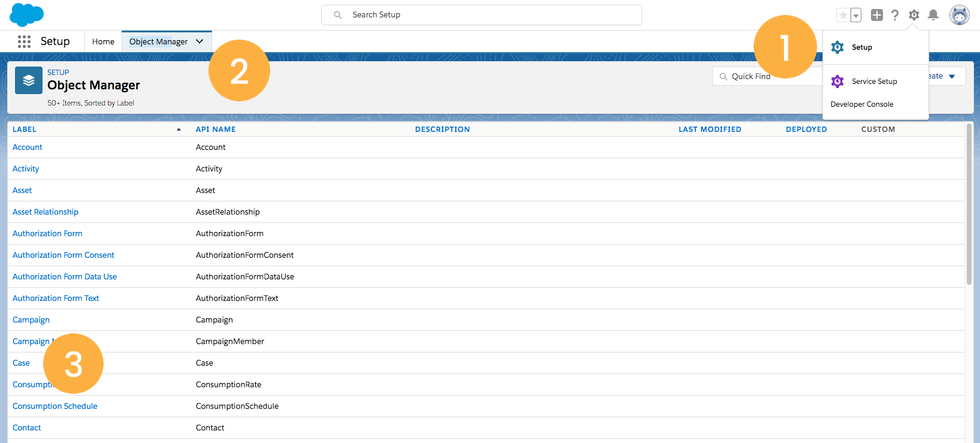Click the Quick Find magnifier icon
980x443 pixels.
[x=724, y=77]
